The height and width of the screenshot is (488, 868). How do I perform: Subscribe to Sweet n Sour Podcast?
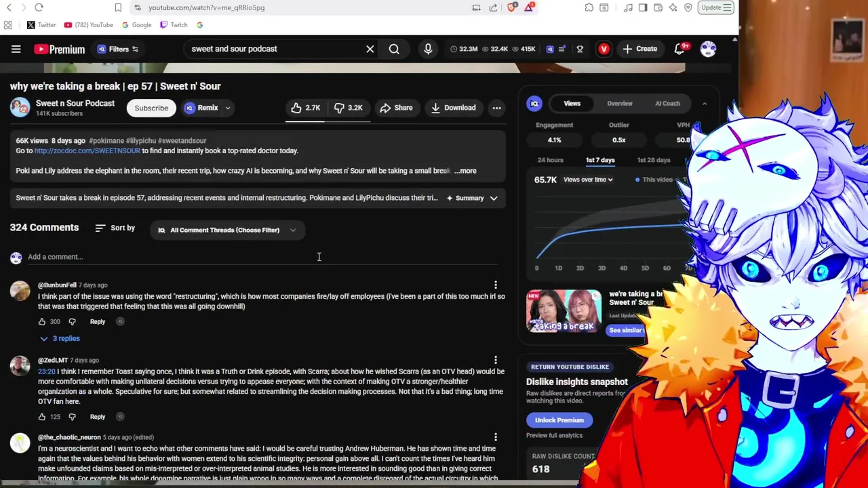[x=151, y=108]
